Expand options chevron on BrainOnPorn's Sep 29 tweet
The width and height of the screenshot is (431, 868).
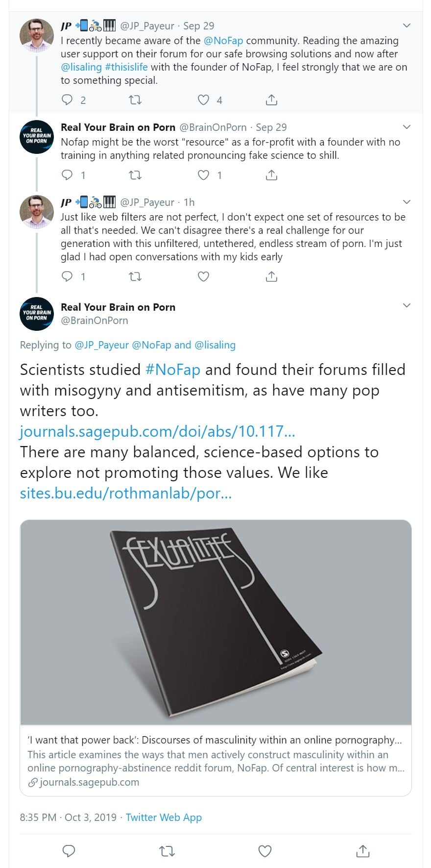407,127
